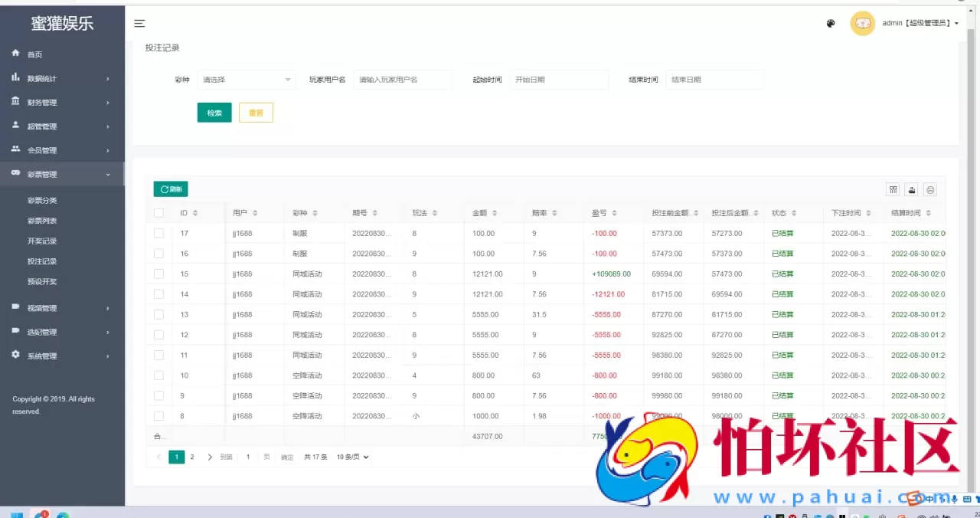Open the 请选择 lottery type dropdown
This screenshot has width=980, height=518.
pyautogui.click(x=247, y=79)
